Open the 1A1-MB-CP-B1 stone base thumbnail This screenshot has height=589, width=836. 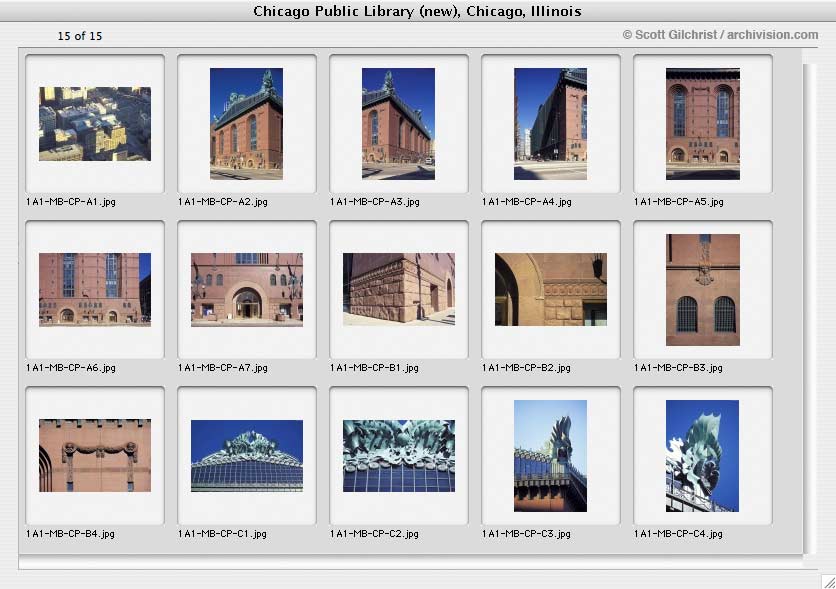click(399, 289)
